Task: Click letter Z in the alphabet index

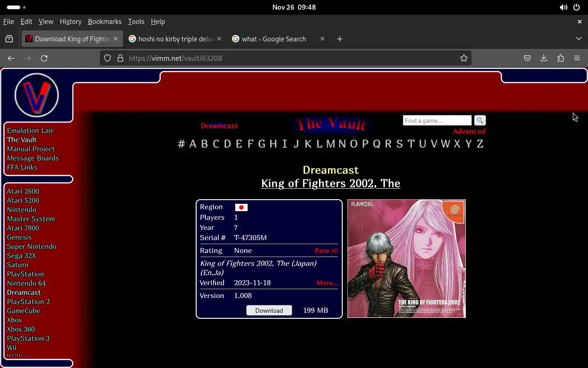Action: (480, 144)
